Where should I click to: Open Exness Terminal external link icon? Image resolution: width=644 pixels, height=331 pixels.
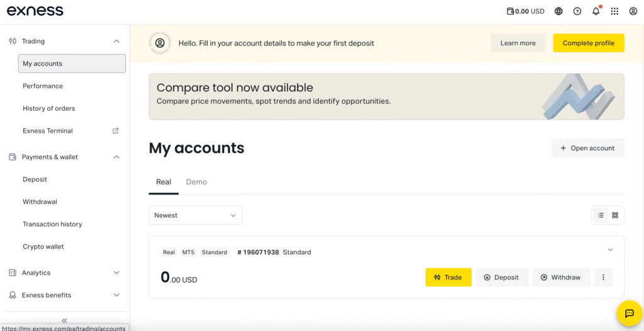coord(116,131)
